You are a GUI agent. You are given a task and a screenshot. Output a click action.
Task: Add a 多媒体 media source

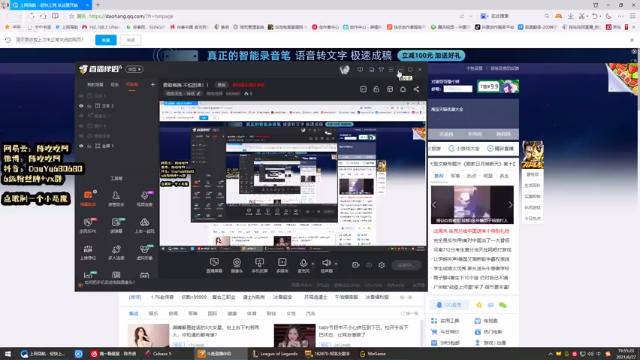[x=282, y=265]
